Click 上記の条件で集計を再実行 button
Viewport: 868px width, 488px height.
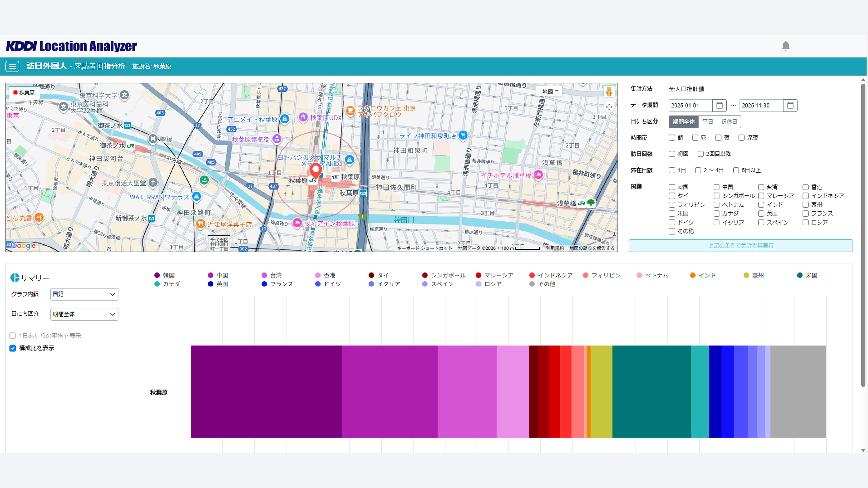coord(740,246)
